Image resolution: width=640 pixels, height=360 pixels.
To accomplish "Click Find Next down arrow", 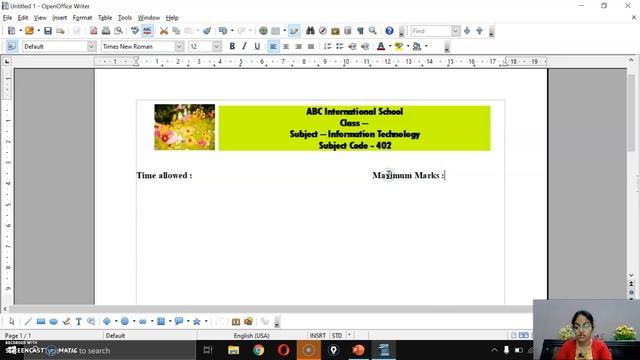I will point(467,31).
